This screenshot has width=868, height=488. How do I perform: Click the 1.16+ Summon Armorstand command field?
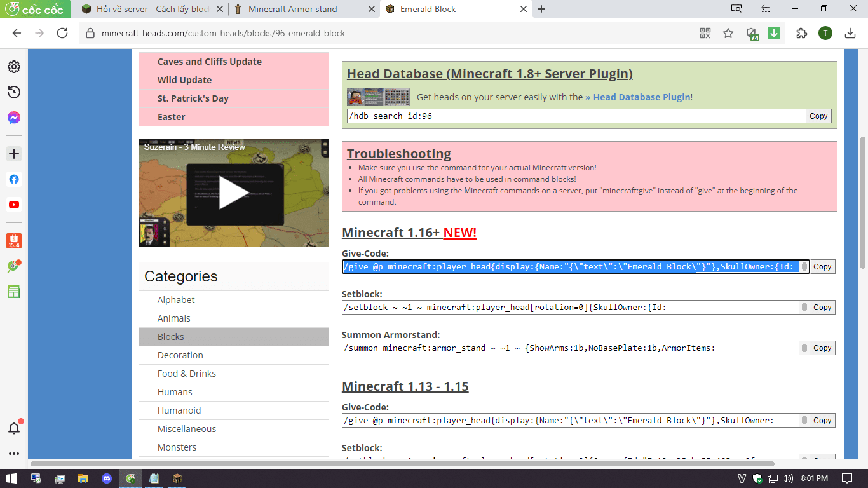(x=576, y=348)
